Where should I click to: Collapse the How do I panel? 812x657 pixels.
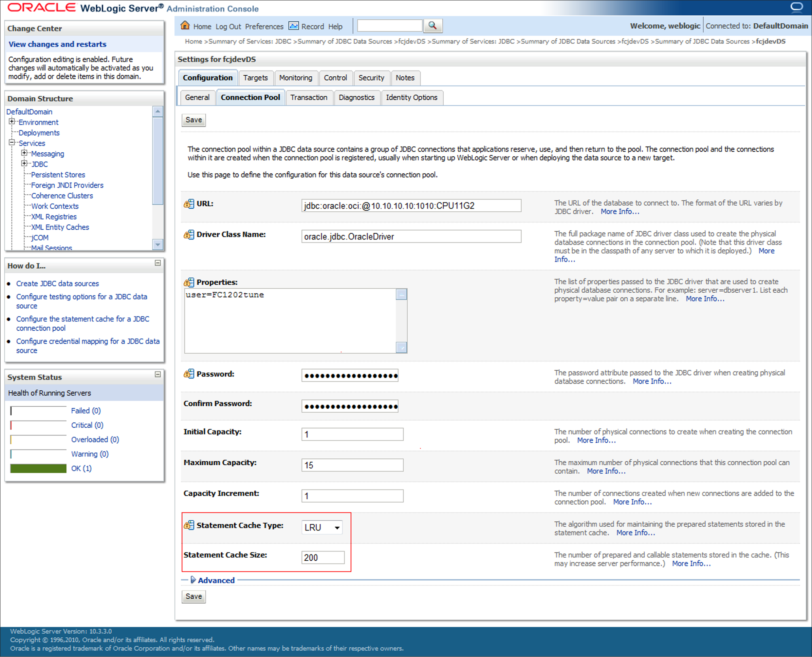pos(158,263)
